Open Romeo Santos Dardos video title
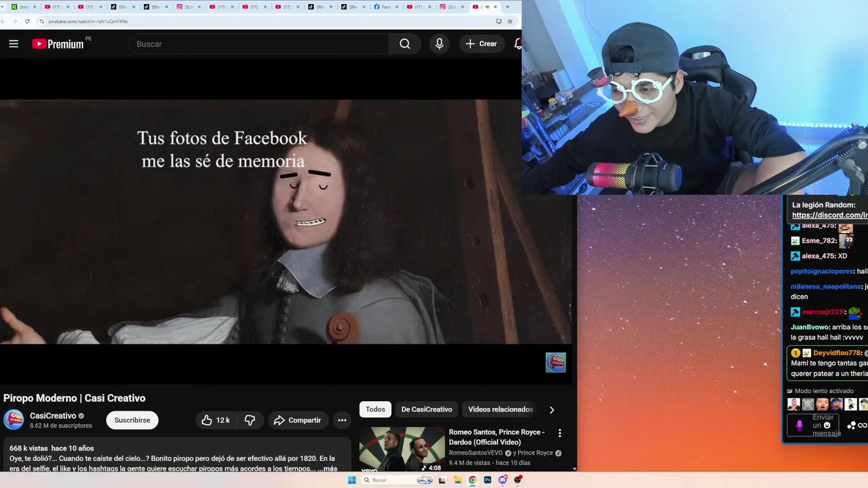 [x=496, y=437]
